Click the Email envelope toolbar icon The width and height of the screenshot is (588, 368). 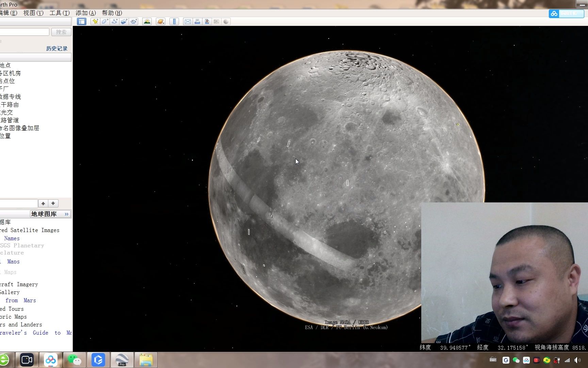tap(187, 21)
